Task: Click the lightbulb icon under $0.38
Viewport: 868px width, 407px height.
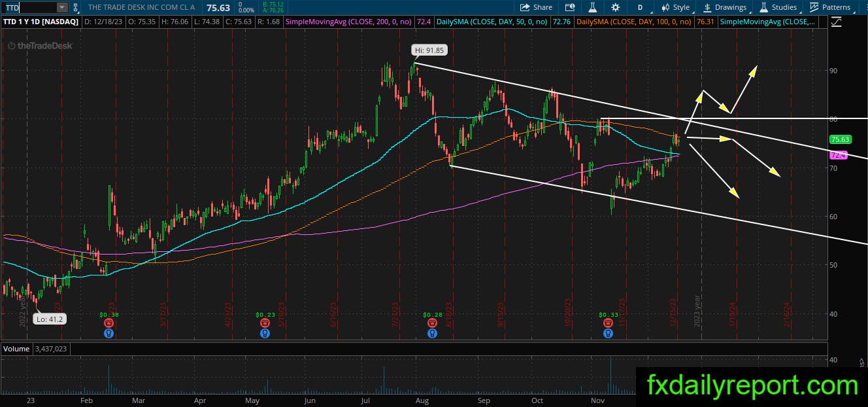Action: (108, 332)
